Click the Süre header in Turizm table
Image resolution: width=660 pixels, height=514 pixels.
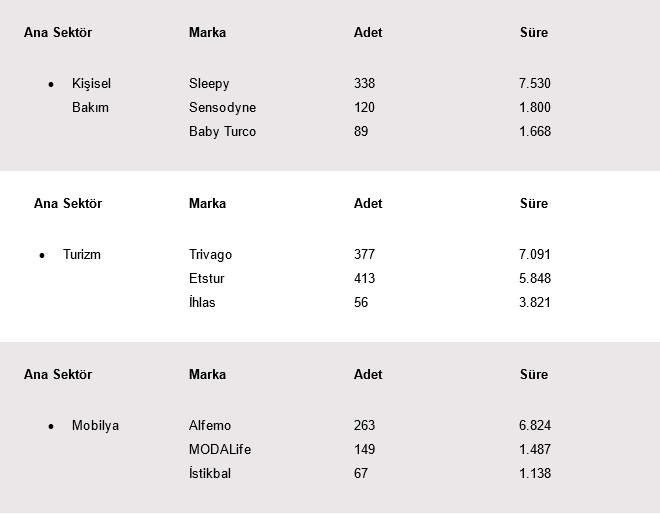534,204
